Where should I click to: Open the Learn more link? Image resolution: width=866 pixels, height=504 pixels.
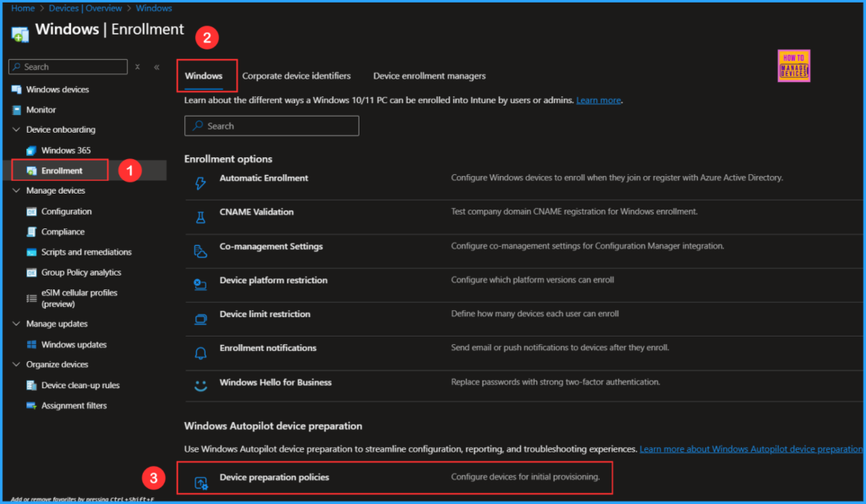598,101
